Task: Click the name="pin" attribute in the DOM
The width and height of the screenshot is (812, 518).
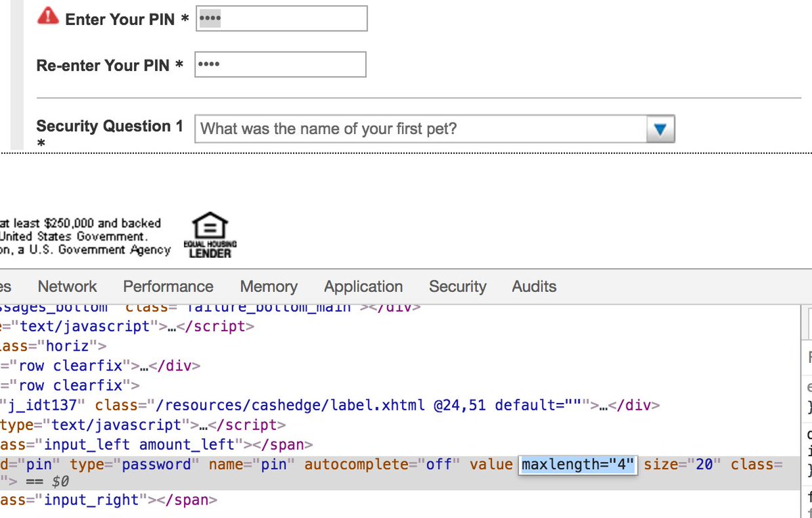Action: click(x=252, y=465)
